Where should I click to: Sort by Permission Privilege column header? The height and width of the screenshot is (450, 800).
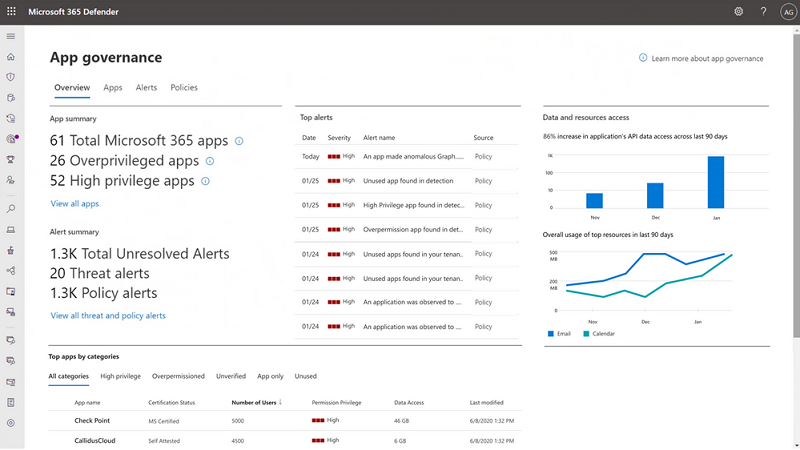pos(336,403)
